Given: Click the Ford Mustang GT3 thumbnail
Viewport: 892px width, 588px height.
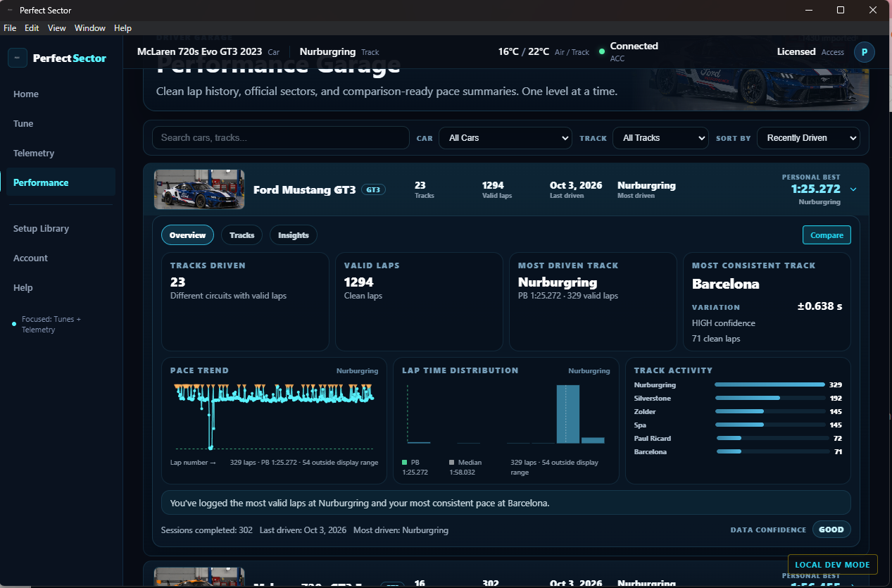Looking at the screenshot, I should pos(199,189).
